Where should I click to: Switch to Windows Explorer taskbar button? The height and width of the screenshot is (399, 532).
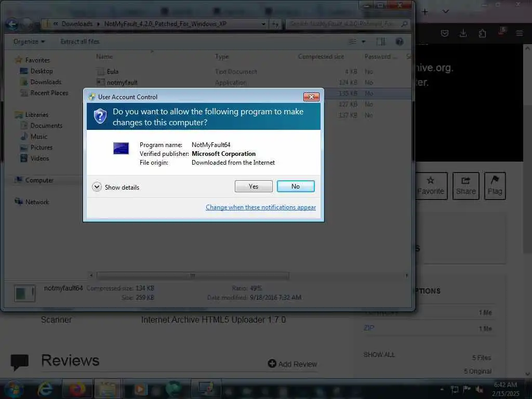click(x=107, y=389)
